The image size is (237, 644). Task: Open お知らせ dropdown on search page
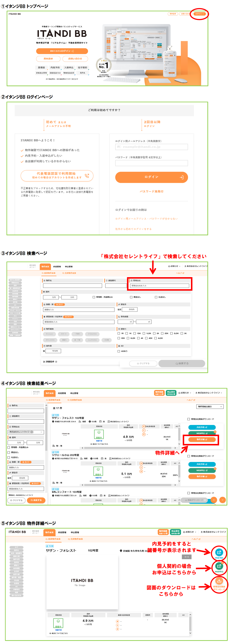pyautogui.click(x=174, y=266)
